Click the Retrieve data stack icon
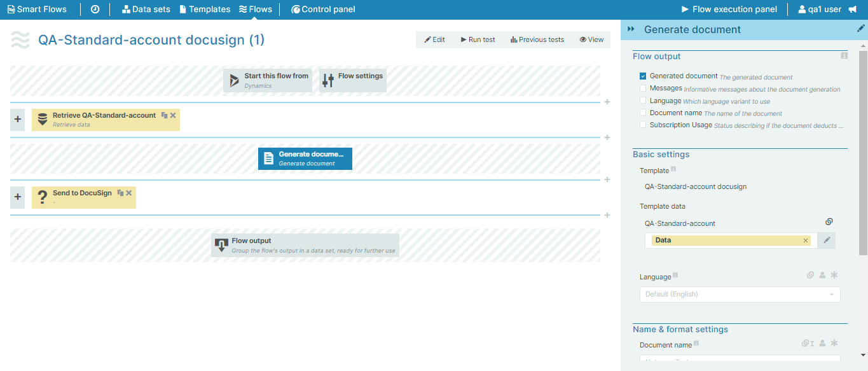868x371 pixels. (x=43, y=119)
